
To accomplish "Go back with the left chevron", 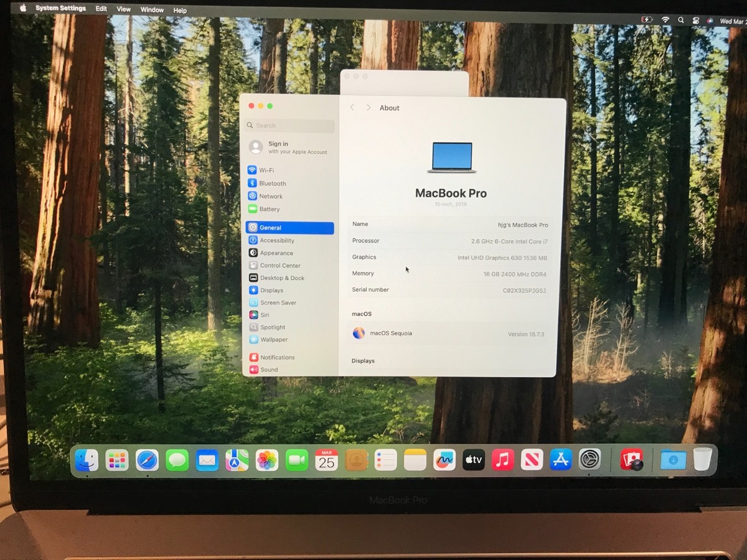I will pyautogui.click(x=352, y=108).
